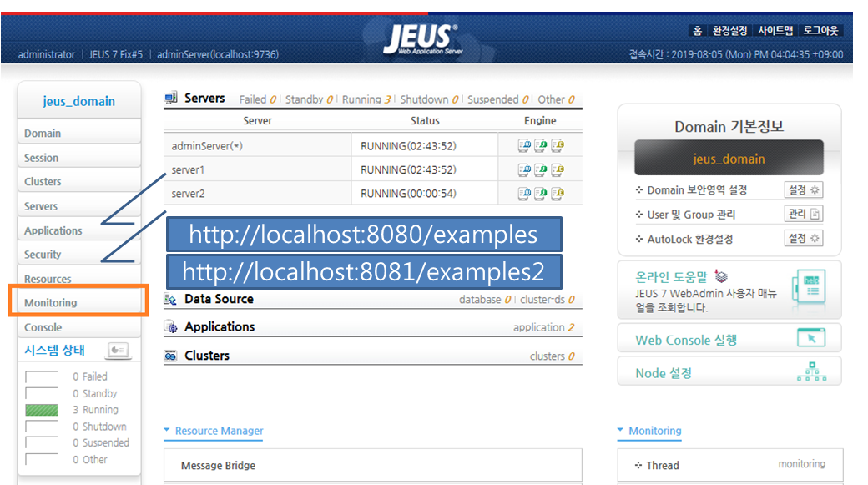
Task: Open the Servers sidebar menu
Action: [x=79, y=206]
